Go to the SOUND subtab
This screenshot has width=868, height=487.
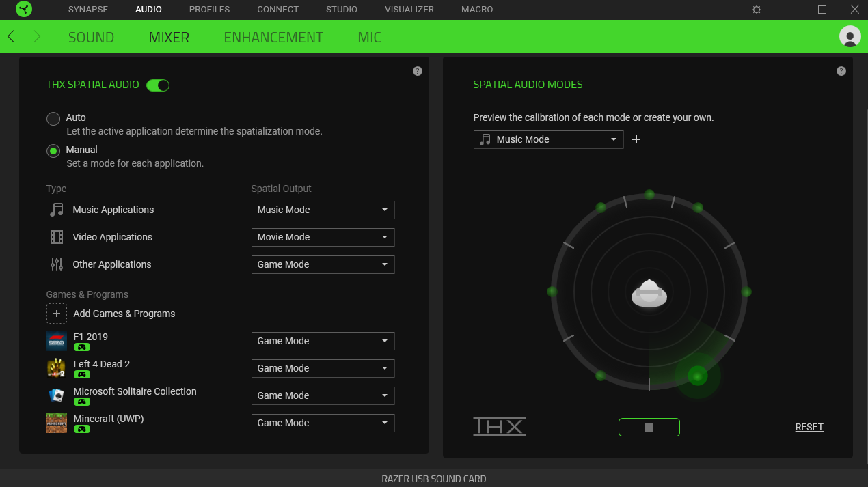pyautogui.click(x=91, y=37)
